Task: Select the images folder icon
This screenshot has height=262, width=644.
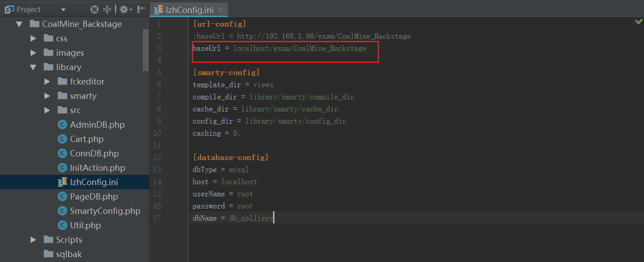Action: click(49, 53)
